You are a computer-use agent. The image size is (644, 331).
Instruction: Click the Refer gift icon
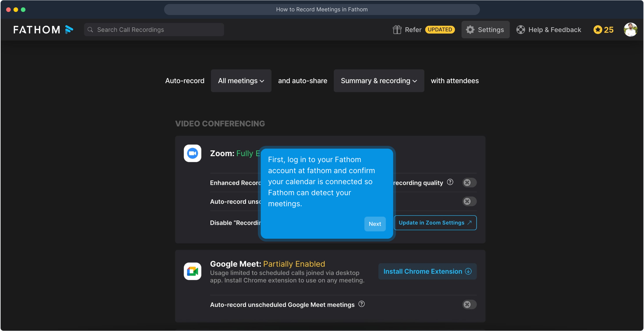point(397,30)
